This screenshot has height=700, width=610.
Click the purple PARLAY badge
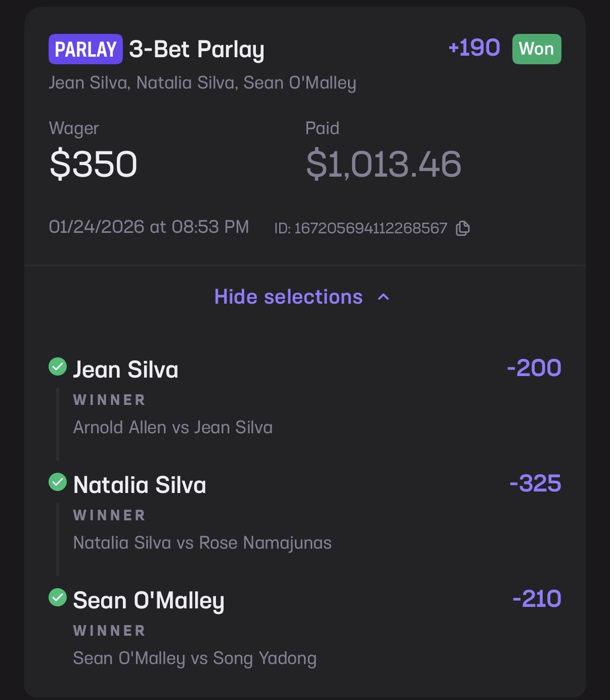(x=85, y=49)
